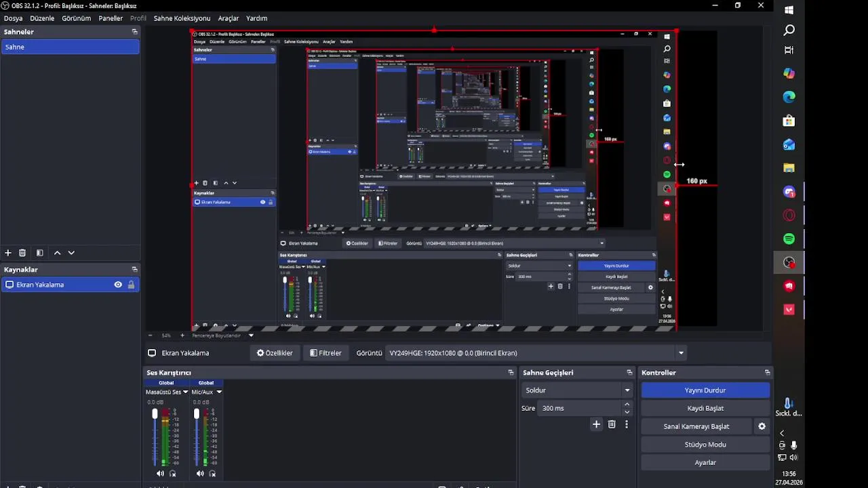Open Outlook from taskbar

click(789, 144)
